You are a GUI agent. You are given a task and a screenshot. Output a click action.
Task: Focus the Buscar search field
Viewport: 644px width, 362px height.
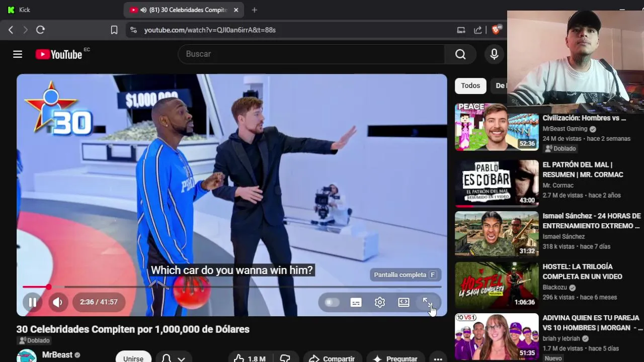coord(311,54)
